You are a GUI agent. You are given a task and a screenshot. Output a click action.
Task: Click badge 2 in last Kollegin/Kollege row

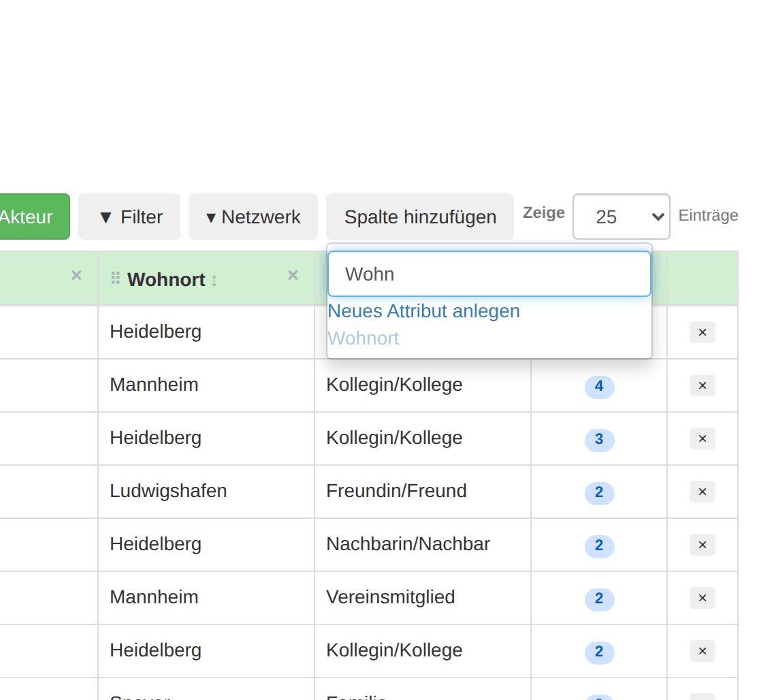click(x=599, y=652)
